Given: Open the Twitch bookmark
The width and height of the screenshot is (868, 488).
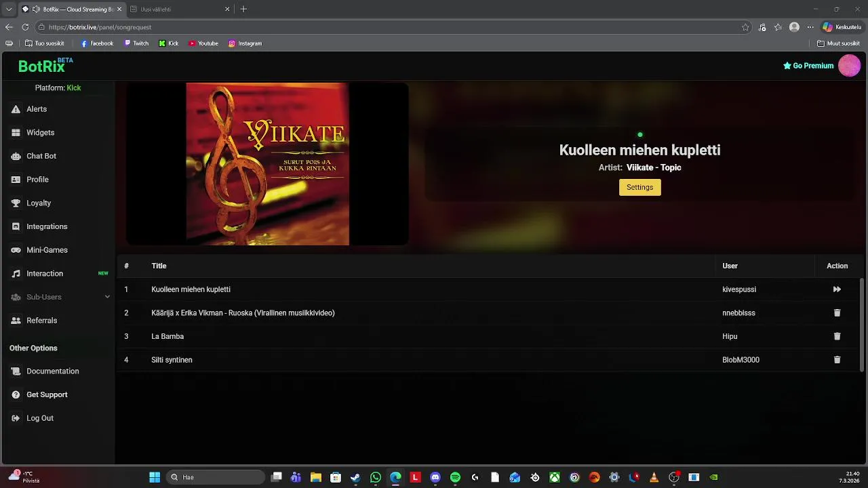Looking at the screenshot, I should [x=136, y=43].
